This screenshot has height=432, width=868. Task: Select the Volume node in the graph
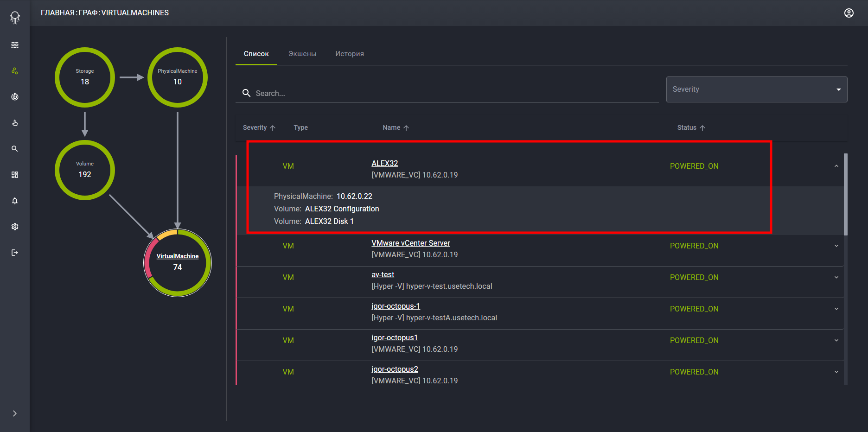(x=85, y=170)
